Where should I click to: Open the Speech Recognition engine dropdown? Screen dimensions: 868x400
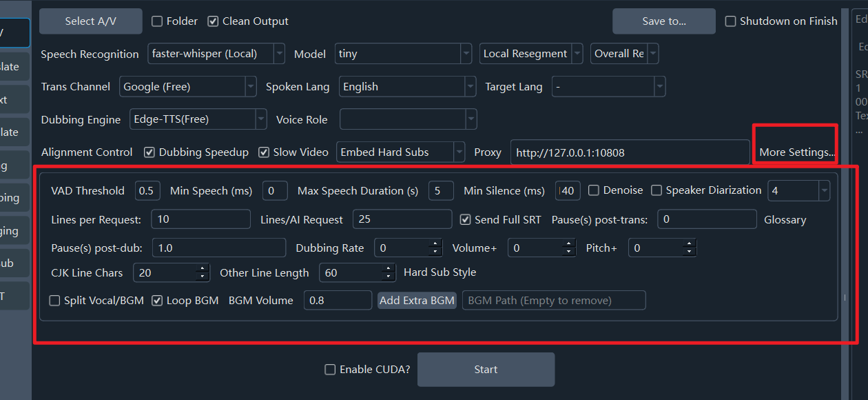click(x=279, y=54)
